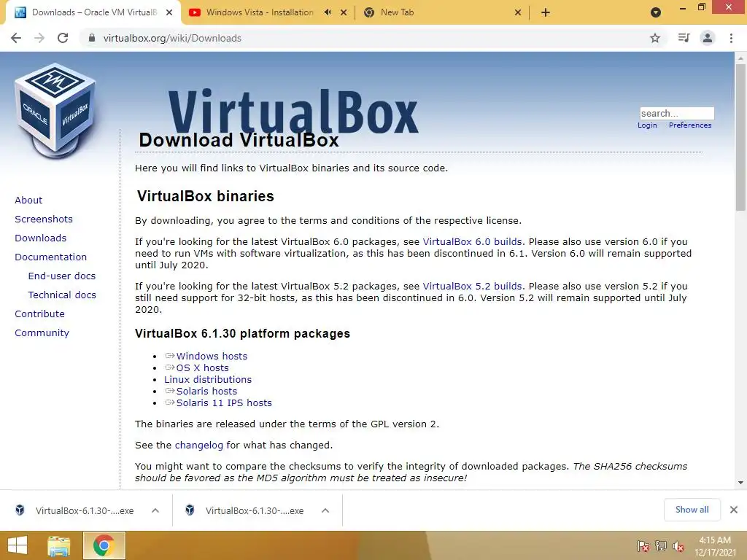This screenshot has height=560, width=747.
Task: Switch to the Windows Vista Installation tab
Action: [x=260, y=12]
